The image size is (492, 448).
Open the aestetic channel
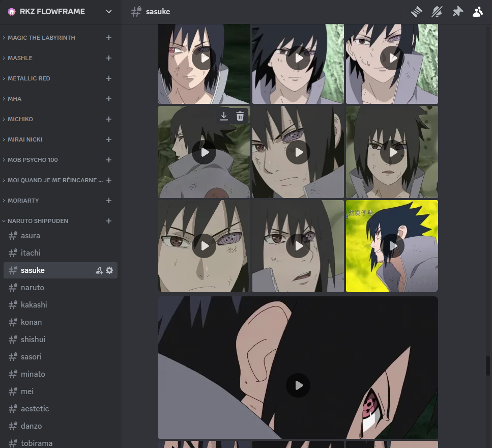[60, 409]
